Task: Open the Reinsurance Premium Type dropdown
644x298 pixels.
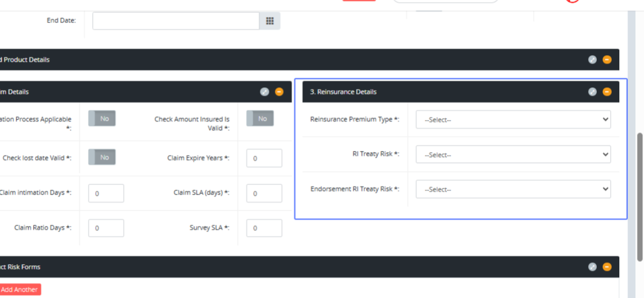Action: (x=513, y=120)
